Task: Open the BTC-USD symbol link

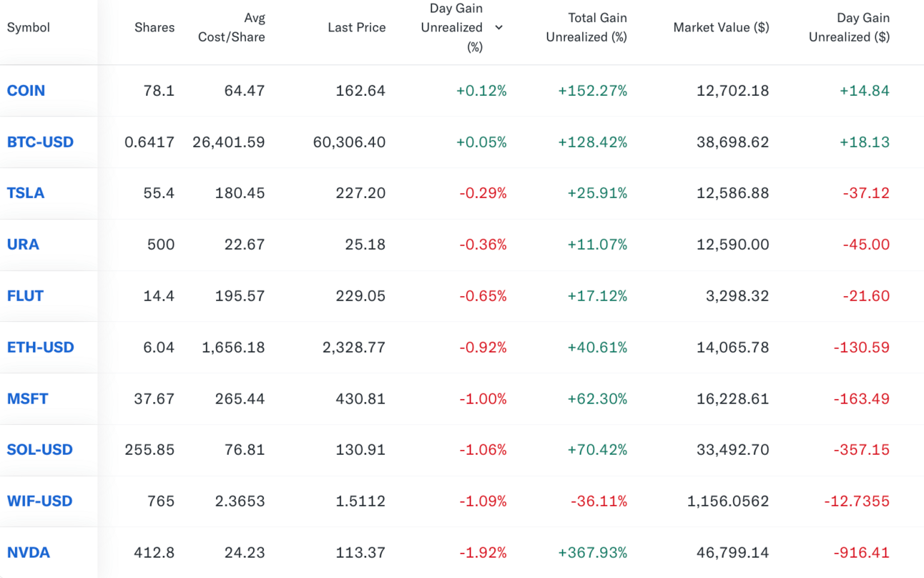Action: pyautogui.click(x=40, y=142)
